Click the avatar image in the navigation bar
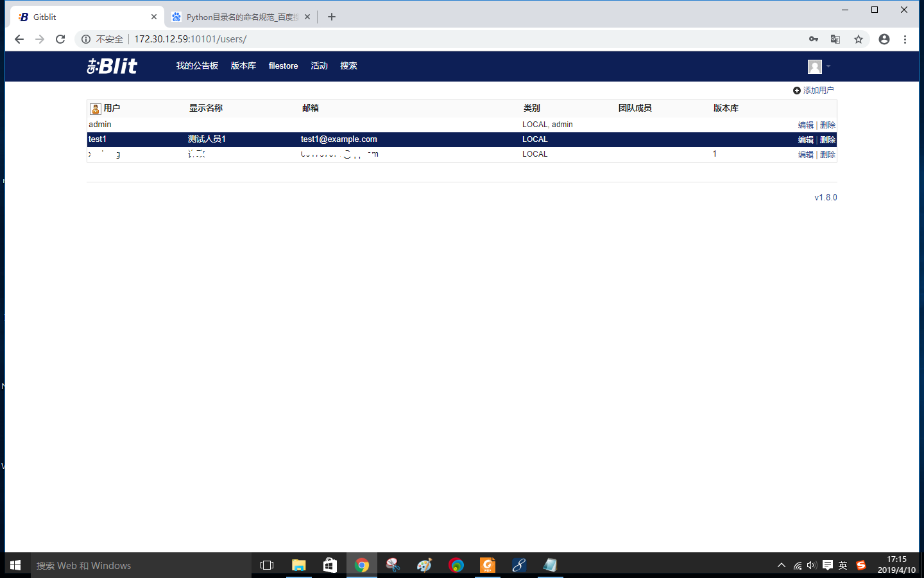 click(x=814, y=66)
